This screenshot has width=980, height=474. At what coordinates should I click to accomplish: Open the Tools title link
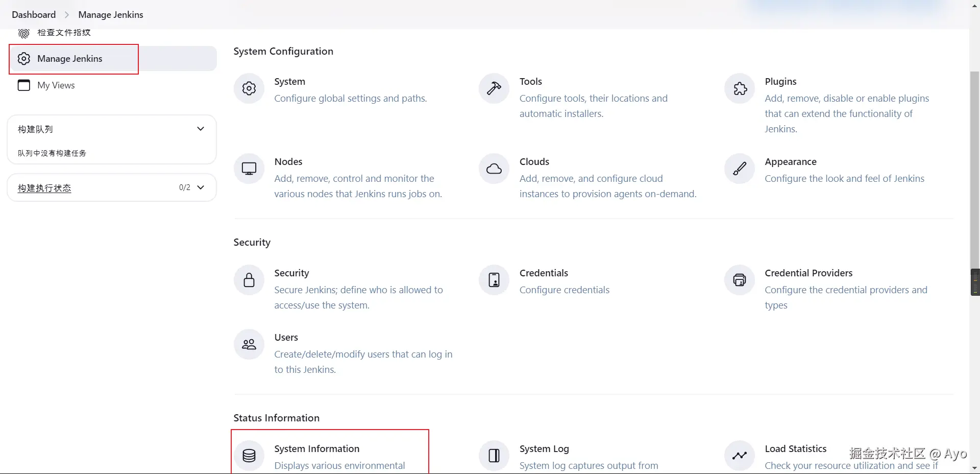pos(530,82)
